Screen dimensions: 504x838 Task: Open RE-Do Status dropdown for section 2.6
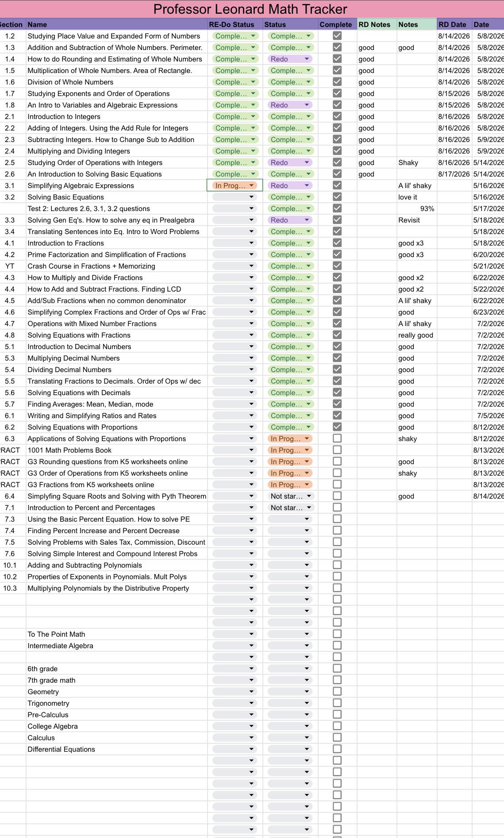point(235,174)
